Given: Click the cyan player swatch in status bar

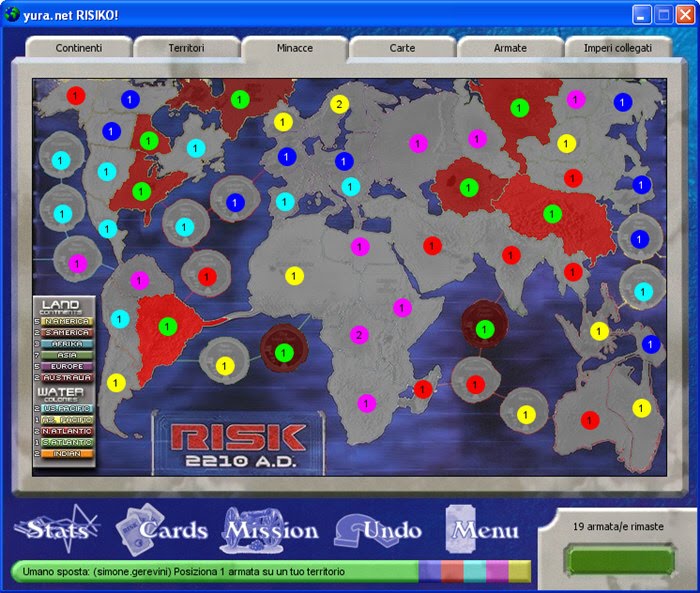Looking at the screenshot, I should click(x=475, y=572).
